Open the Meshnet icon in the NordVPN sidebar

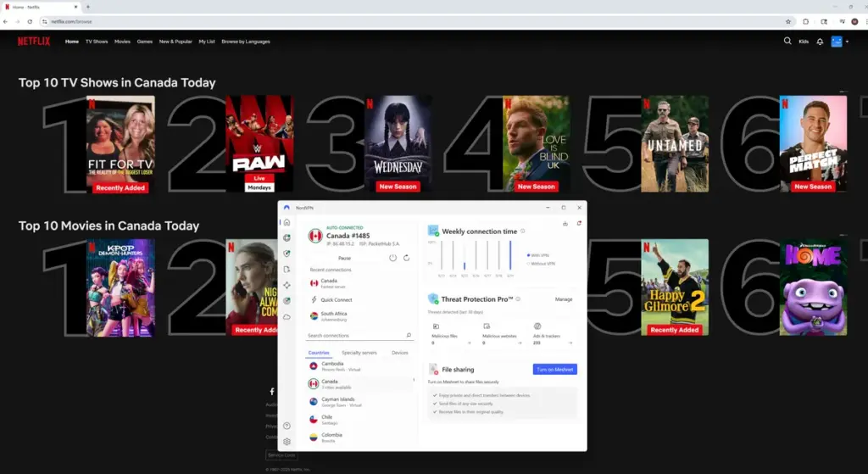tap(287, 285)
